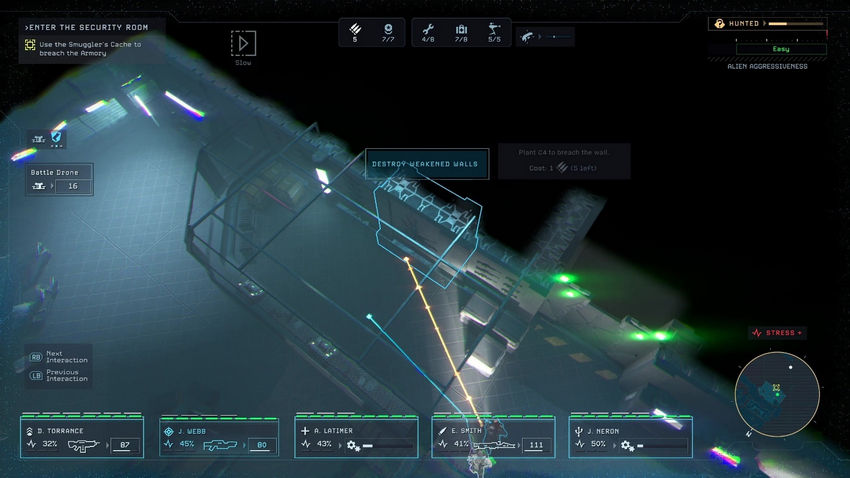Click the drone icon in Battle Drone panel
This screenshot has height=478, width=850.
[x=38, y=186]
